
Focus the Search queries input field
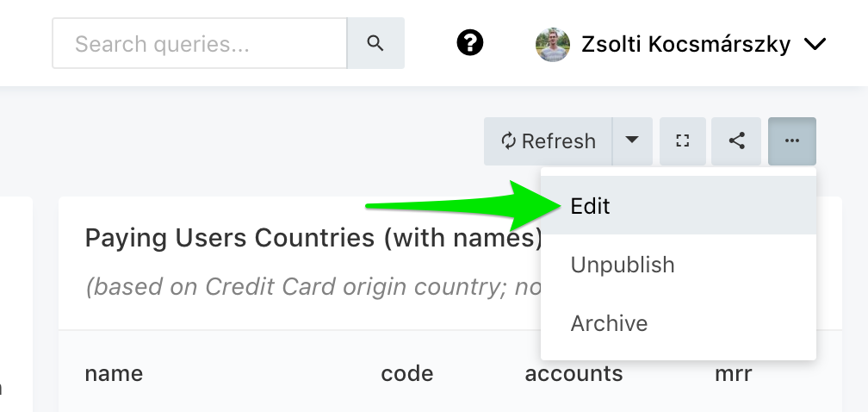click(x=200, y=43)
